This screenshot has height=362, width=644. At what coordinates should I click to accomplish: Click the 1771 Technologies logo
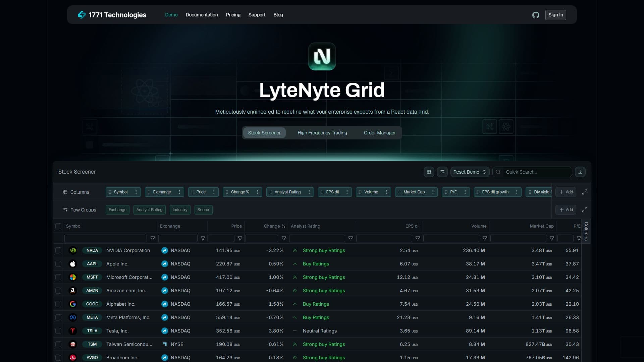pos(112,15)
